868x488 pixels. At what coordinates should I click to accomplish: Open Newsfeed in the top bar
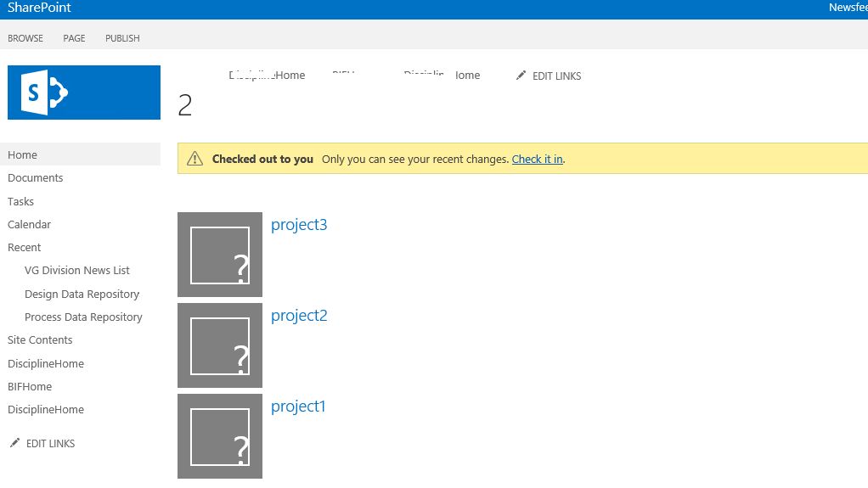pyautogui.click(x=848, y=8)
